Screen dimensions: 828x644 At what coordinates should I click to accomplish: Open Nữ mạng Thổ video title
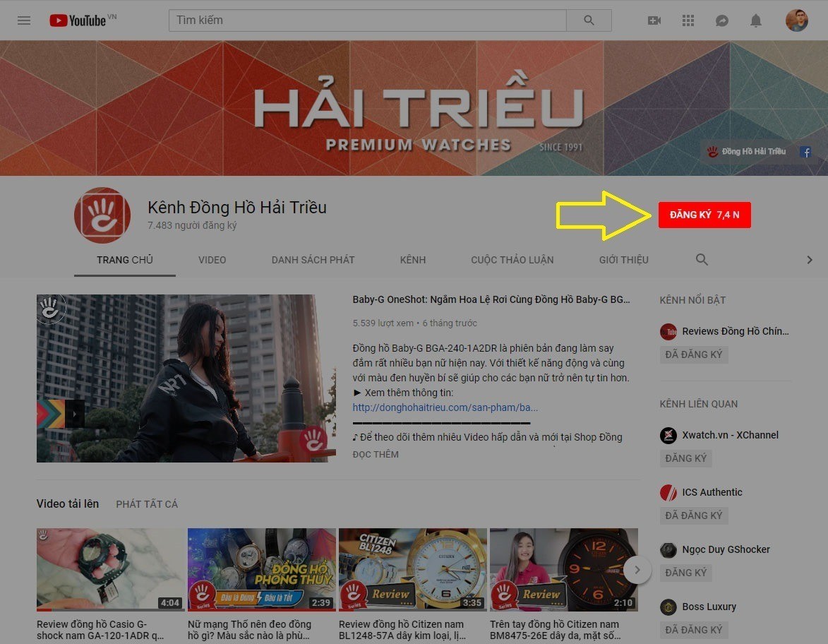point(249,630)
